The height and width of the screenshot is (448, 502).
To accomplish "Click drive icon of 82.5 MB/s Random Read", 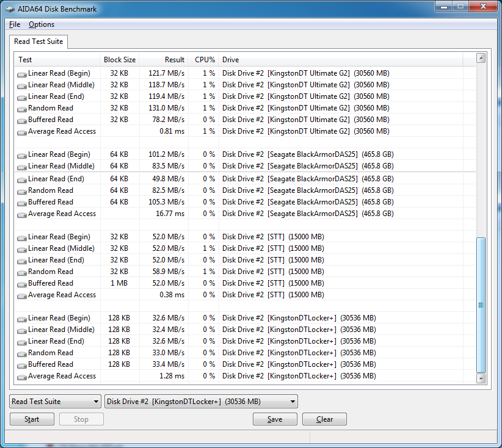I will [x=22, y=192].
